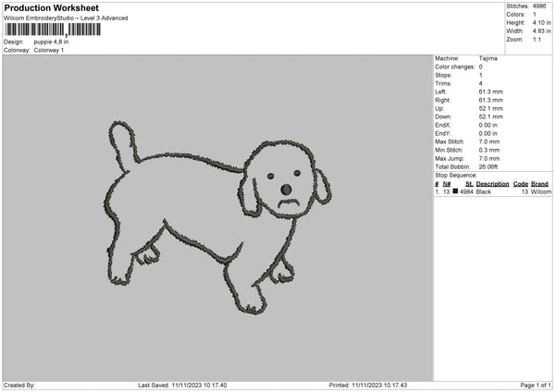The image size is (555, 392).
Task: Click the "Created By:" footer label
Action: (x=19, y=386)
